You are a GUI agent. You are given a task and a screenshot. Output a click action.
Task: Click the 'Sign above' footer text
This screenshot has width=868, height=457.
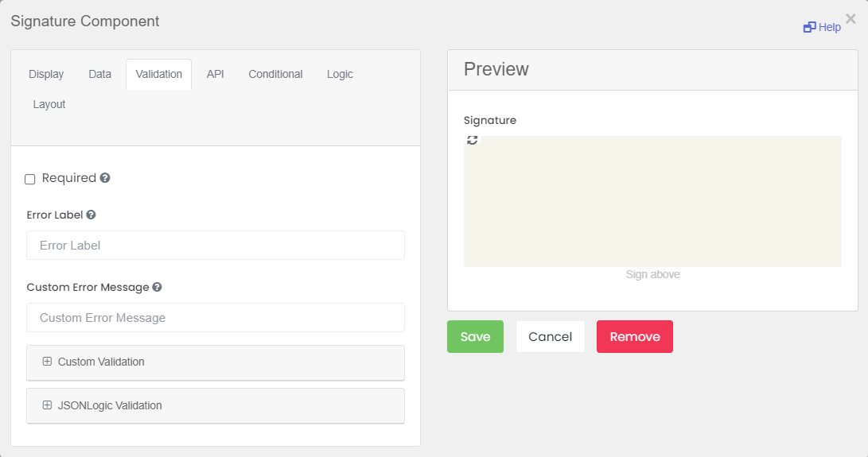click(652, 274)
